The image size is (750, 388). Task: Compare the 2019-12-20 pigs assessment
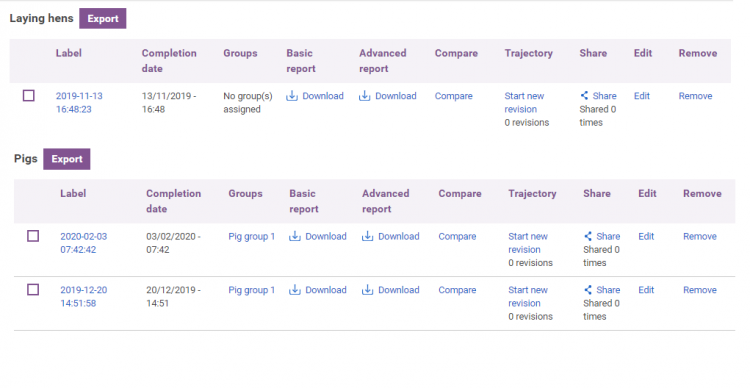[457, 290]
